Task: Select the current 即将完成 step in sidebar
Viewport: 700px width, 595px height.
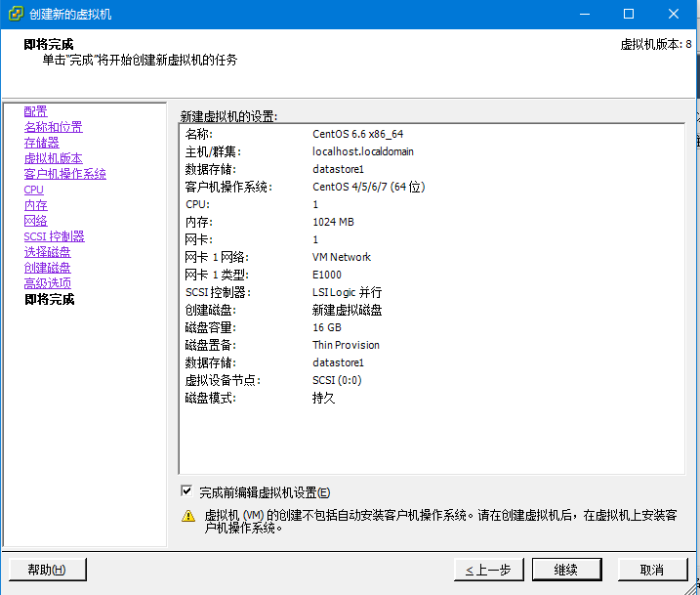Action: [50, 299]
